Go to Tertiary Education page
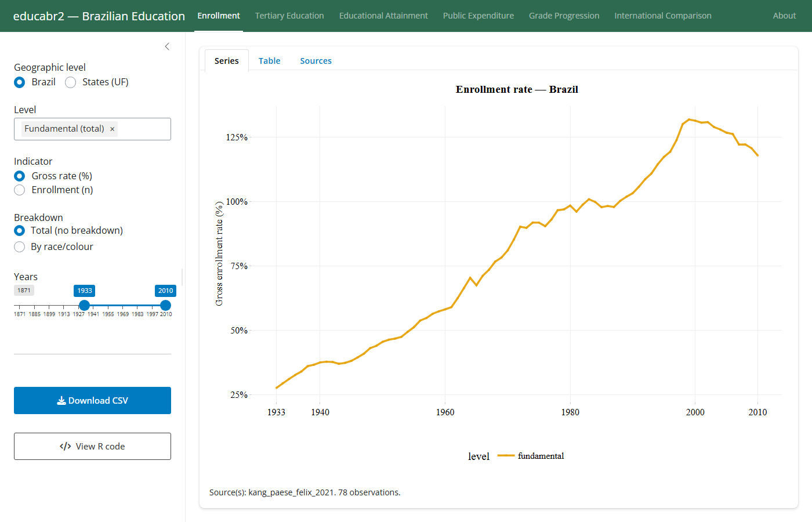 click(x=289, y=16)
